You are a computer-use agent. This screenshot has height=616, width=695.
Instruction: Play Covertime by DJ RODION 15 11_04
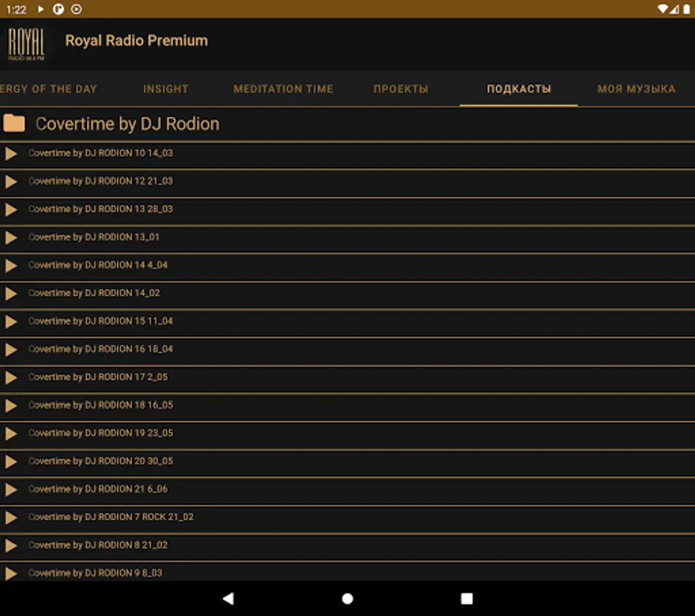pyautogui.click(x=11, y=322)
